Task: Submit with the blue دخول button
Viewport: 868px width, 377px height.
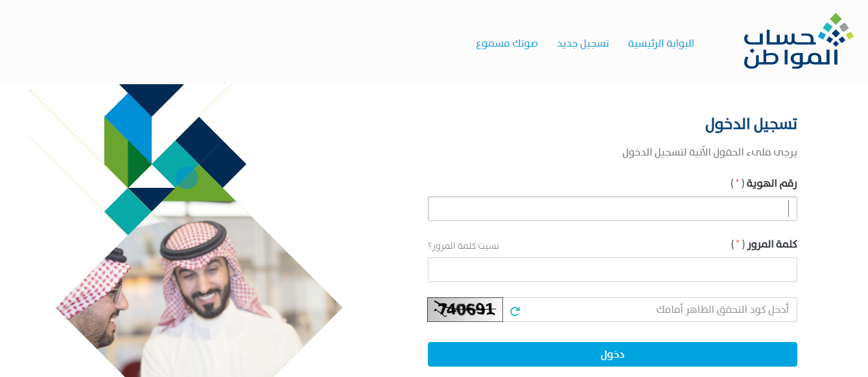Action: [613, 354]
